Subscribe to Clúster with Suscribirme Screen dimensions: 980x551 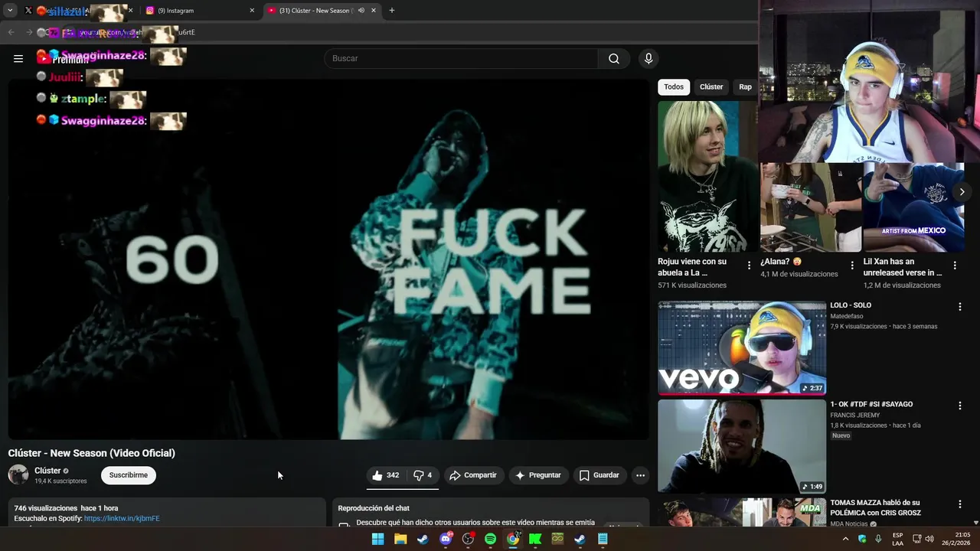point(129,475)
